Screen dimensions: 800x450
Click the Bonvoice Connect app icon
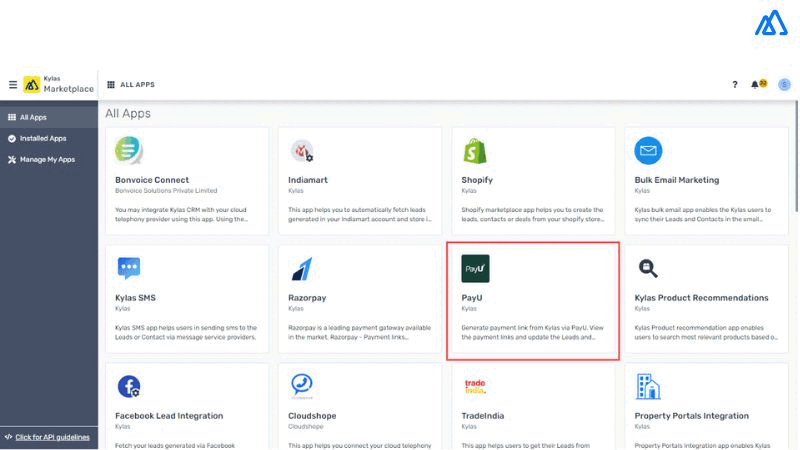pyautogui.click(x=130, y=151)
